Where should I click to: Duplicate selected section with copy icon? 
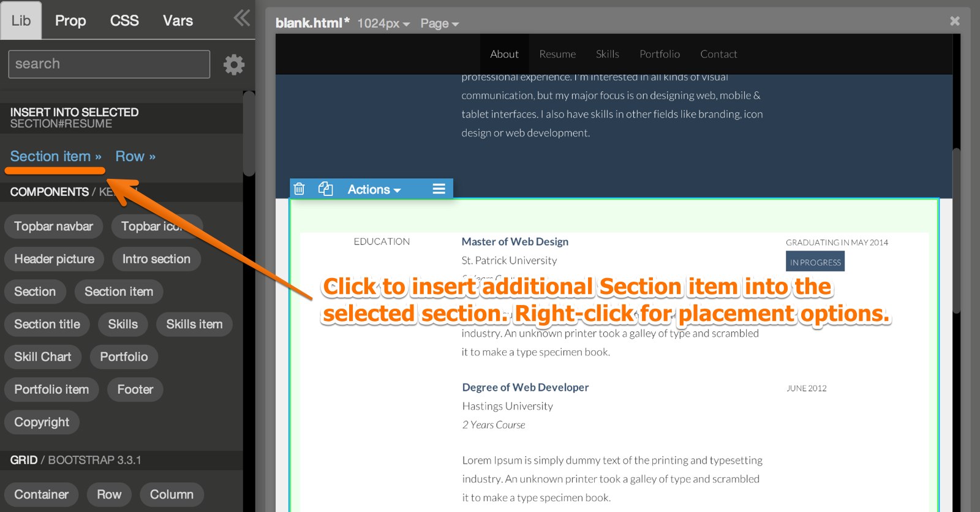[x=325, y=189]
